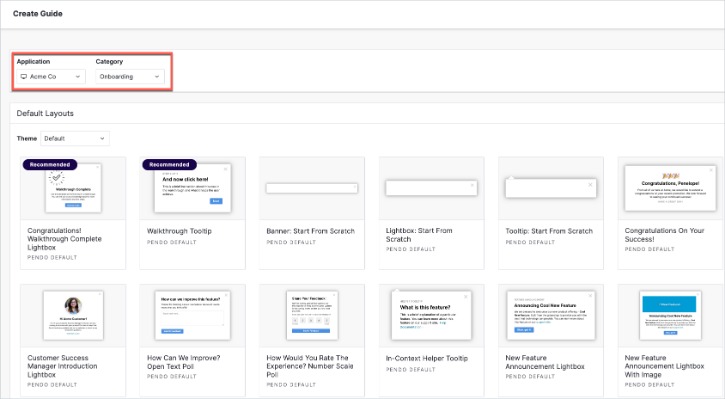Expand the Theme dropdown set to Default

coord(75,138)
